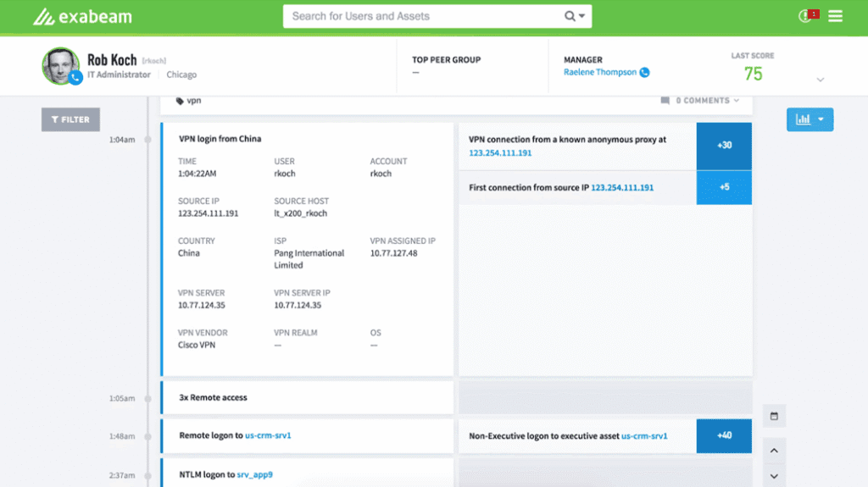
Task: Open us-crm-srv1 link in Remote logon row
Action: point(268,435)
